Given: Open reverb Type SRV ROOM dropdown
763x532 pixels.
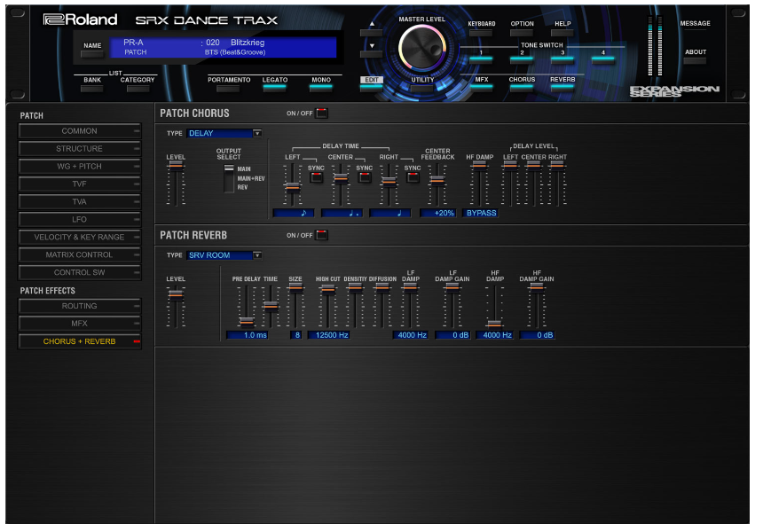Looking at the screenshot, I should tap(224, 255).
